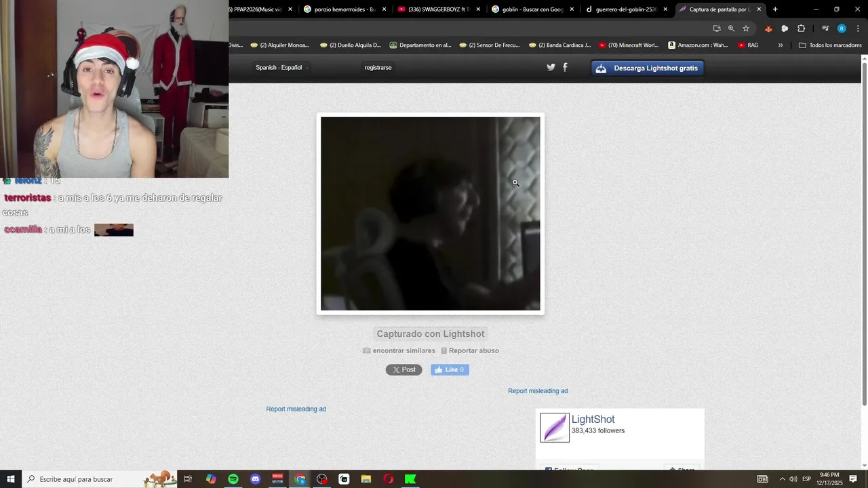Open Task View on the taskbar
868x488 pixels.
click(189, 479)
